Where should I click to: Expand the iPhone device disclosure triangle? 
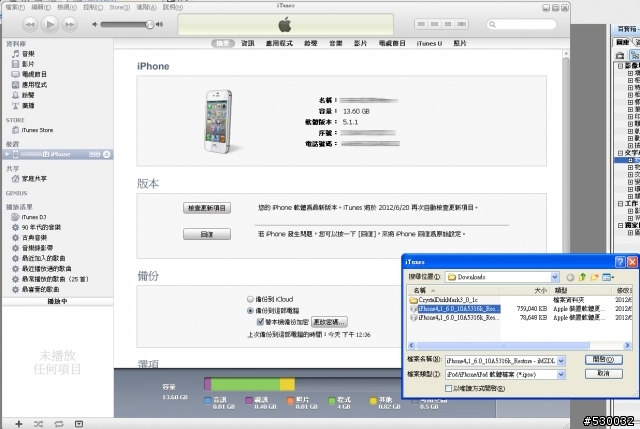pyautogui.click(x=7, y=154)
